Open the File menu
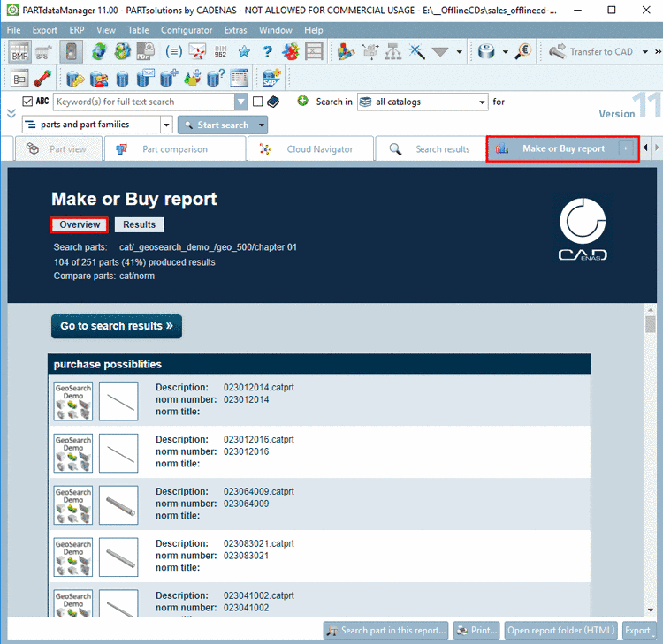Viewport: 663px width, 644px height. pos(13,30)
